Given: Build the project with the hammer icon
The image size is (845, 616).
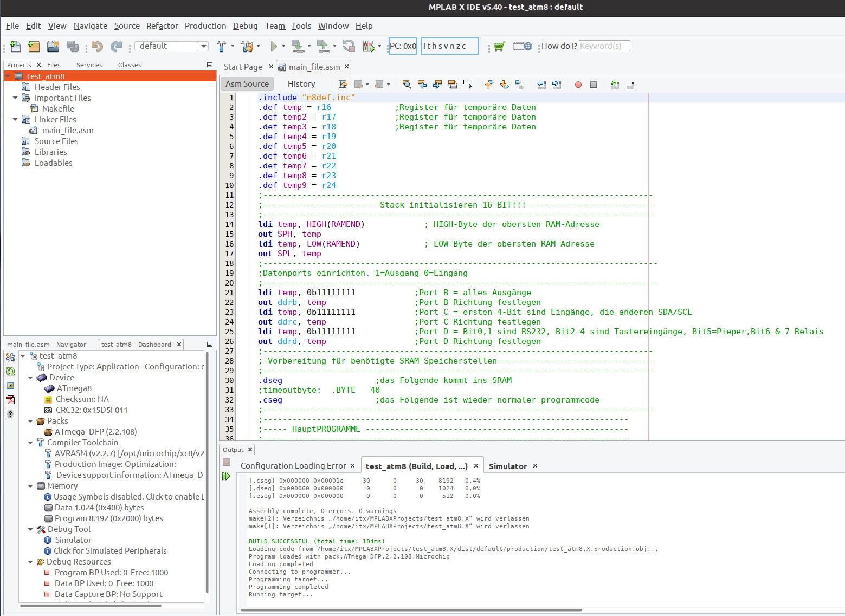Looking at the screenshot, I should tap(221, 47).
